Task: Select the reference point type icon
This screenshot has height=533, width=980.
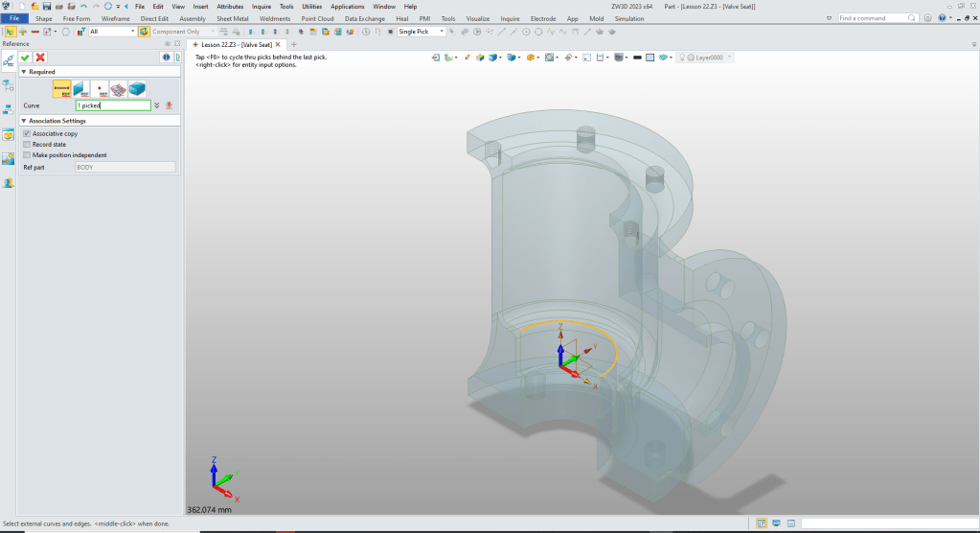Action: [x=100, y=89]
